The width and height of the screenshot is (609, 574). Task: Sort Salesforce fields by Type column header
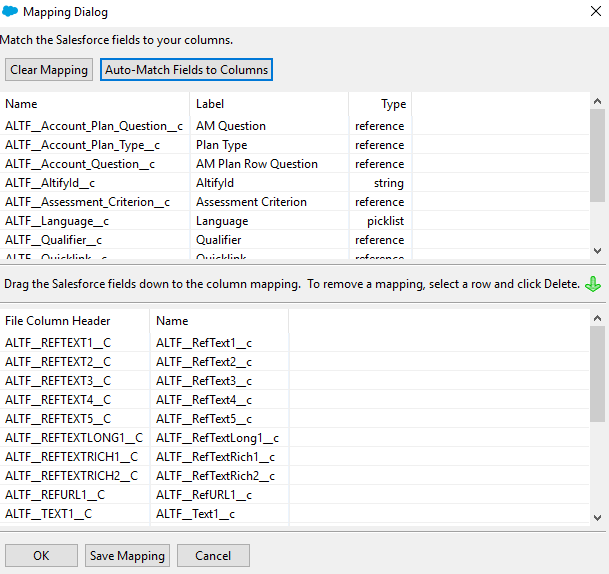point(380,104)
